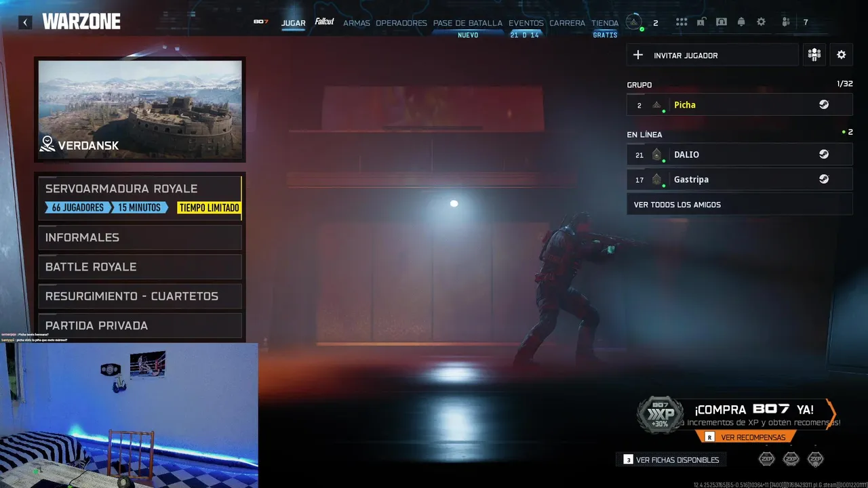
Task: Switch to the JUGAR tab
Action: 293,22
